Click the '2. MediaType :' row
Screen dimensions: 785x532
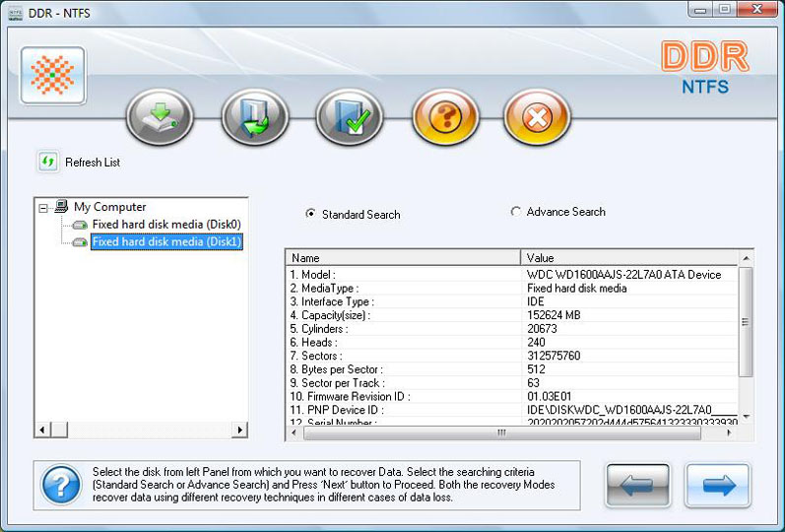[511, 288]
